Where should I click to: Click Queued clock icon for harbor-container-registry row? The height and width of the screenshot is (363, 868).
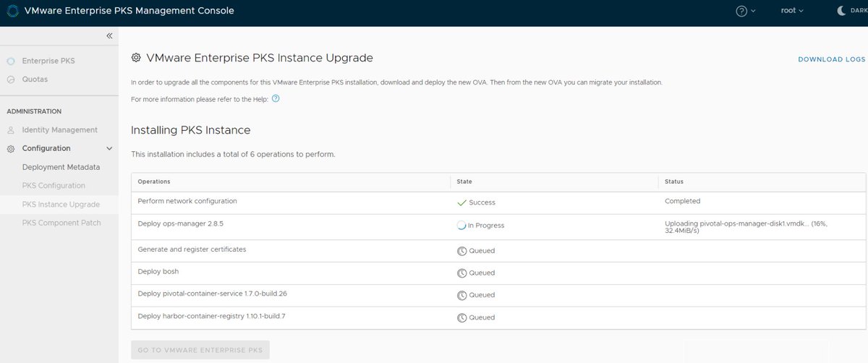coord(461,317)
